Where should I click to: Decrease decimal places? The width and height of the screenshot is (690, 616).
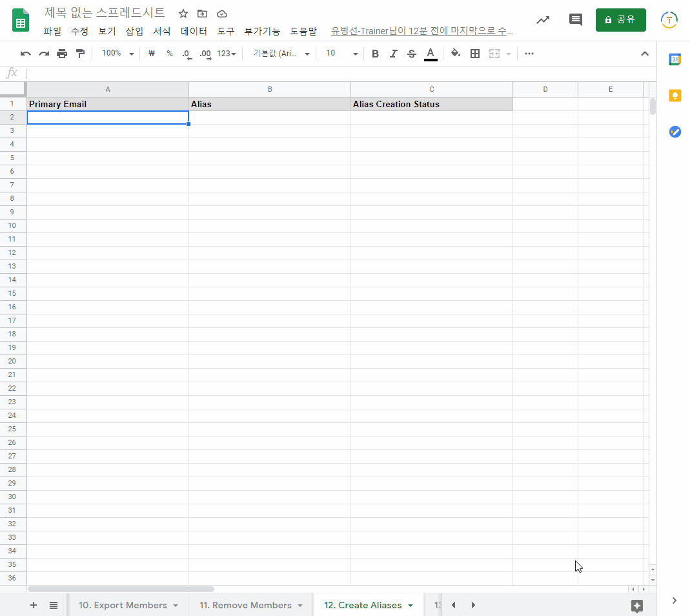[187, 54]
